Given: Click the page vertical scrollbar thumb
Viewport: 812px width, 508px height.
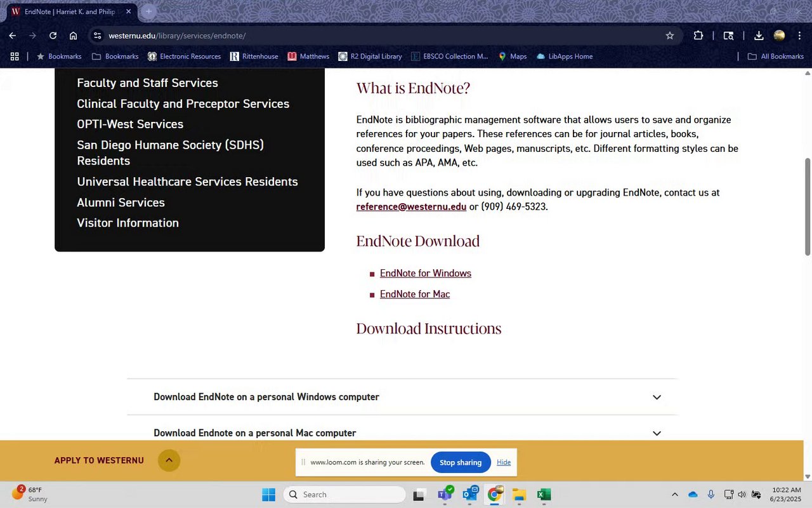Looking at the screenshot, I should 808,206.
